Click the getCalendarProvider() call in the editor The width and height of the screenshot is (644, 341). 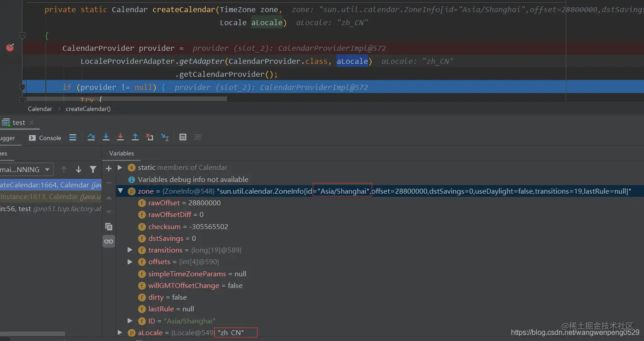tap(227, 74)
